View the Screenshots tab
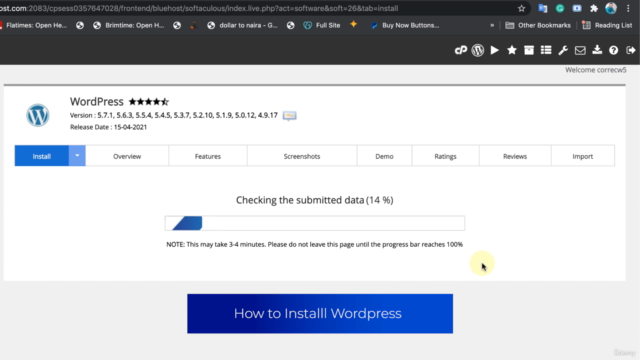The image size is (640, 360). coord(302,156)
